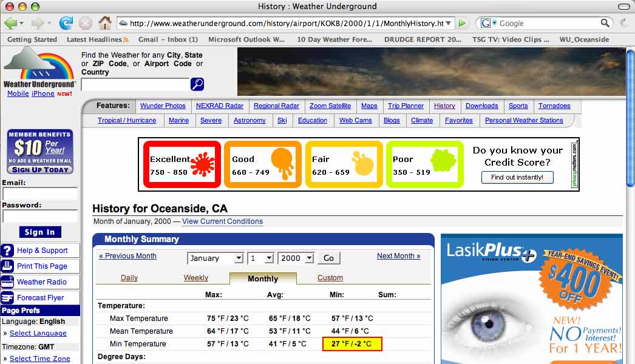Click the green Go arrow in address bar
635x364 pixels.
[x=463, y=23]
